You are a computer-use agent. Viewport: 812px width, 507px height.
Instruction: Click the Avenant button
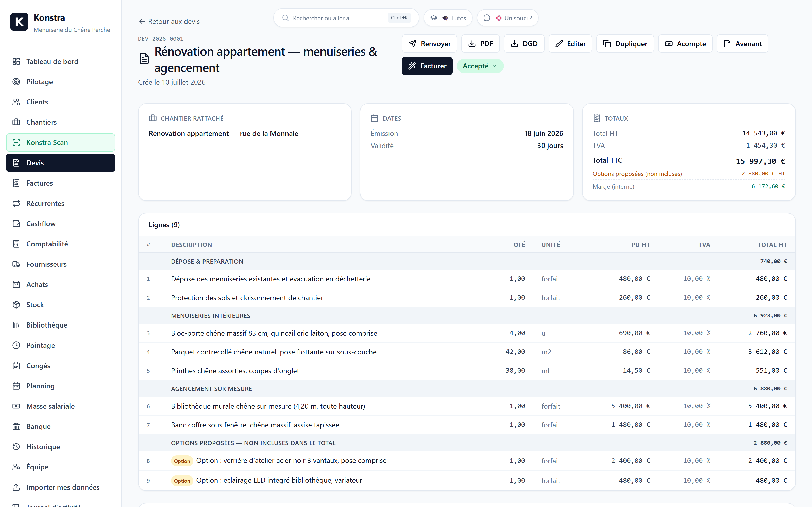point(742,44)
